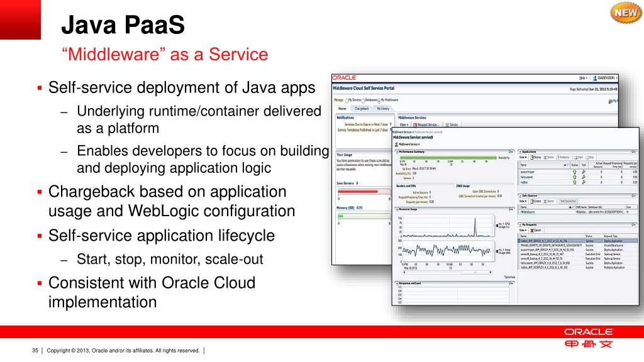Click Deploy in Applications toolbar
Image resolution: width=644 pixels, height=362 pixels.
pos(536,157)
